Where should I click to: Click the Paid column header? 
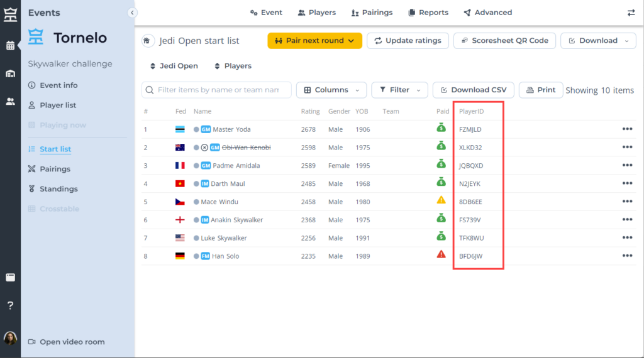(443, 112)
